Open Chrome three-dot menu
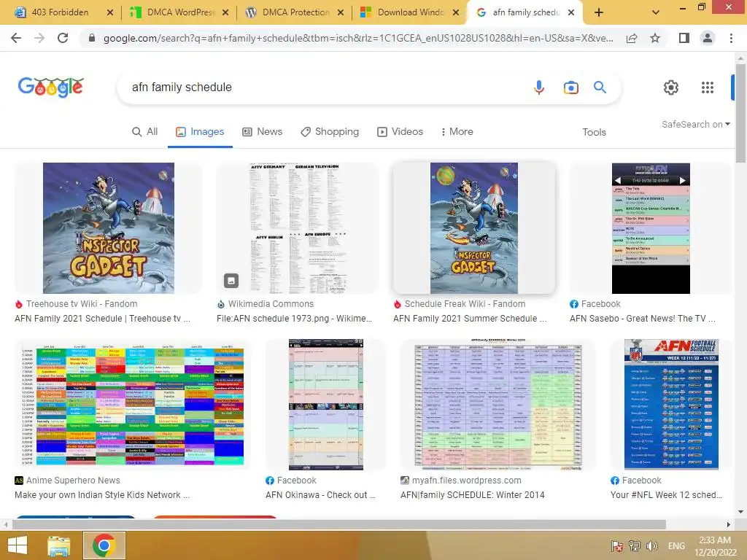The image size is (747, 560). click(731, 38)
